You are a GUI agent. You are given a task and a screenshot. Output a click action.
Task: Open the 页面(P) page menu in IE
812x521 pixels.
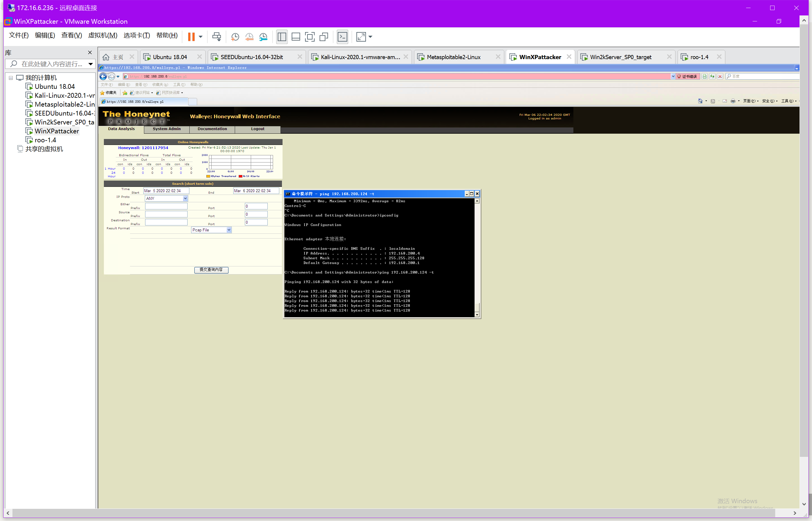751,101
